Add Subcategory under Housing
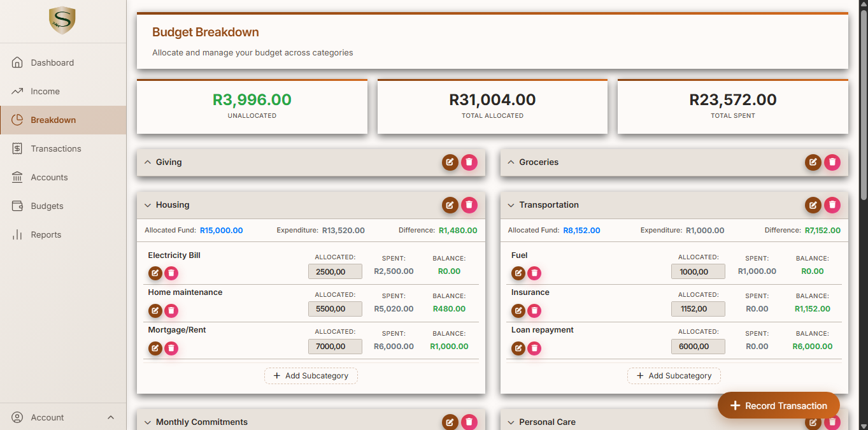Image resolution: width=868 pixels, height=430 pixels. click(311, 376)
